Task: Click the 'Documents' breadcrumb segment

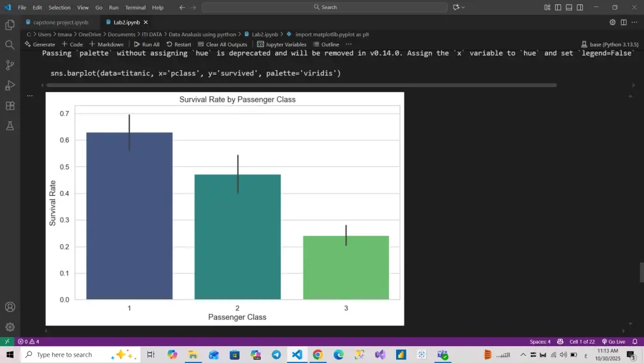Action: pos(122,35)
